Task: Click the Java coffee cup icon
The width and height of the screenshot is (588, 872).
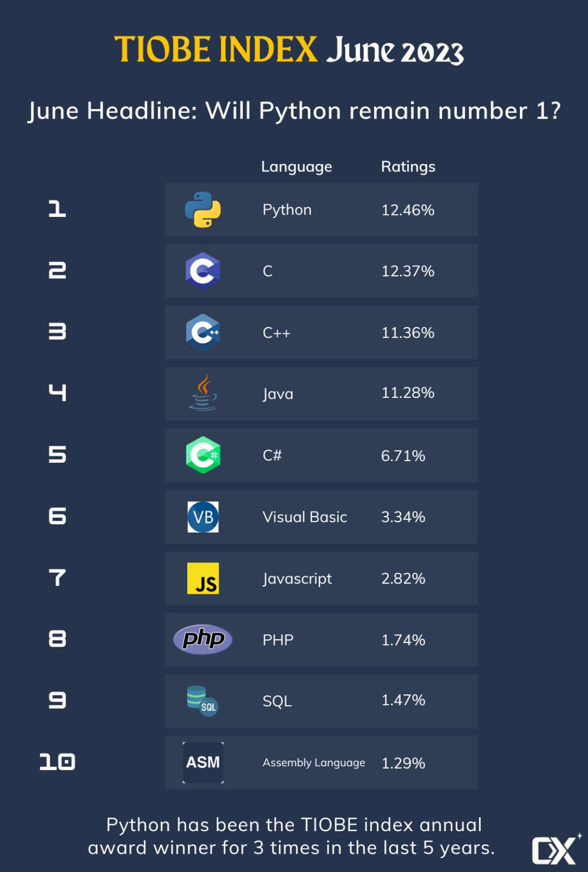Action: coord(203,392)
